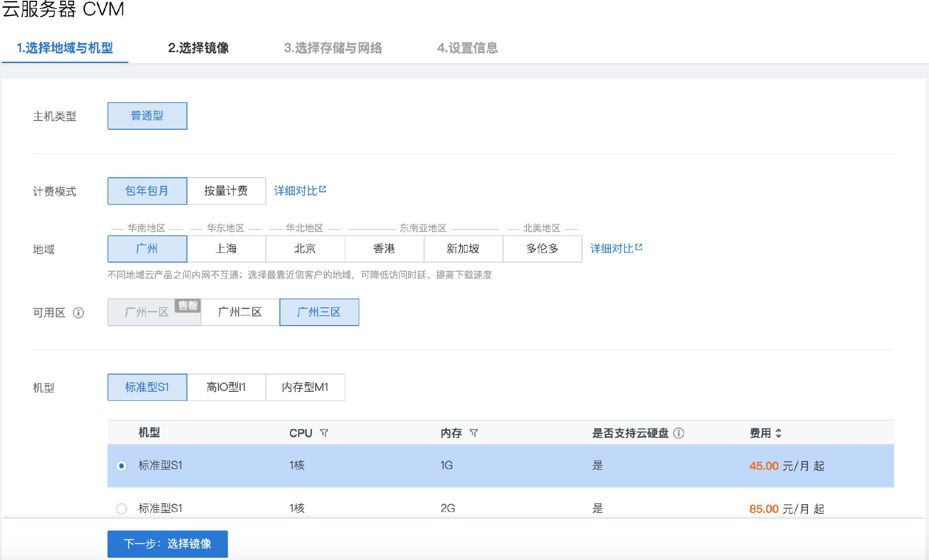Choose the 多伦多 region

pos(542,248)
